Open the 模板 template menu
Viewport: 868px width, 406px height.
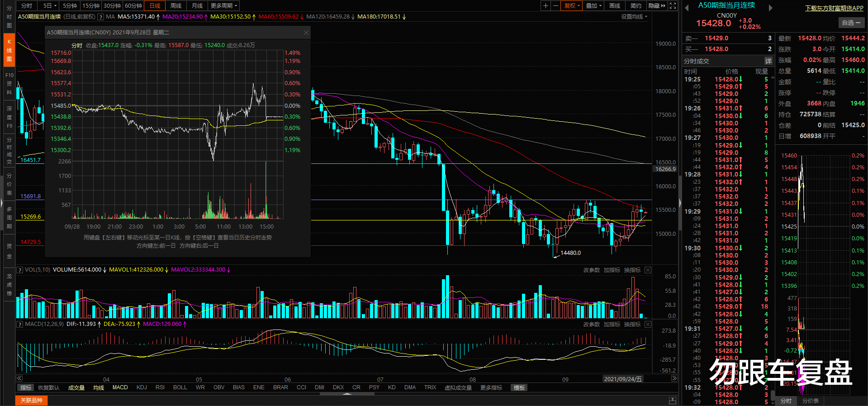(519, 388)
